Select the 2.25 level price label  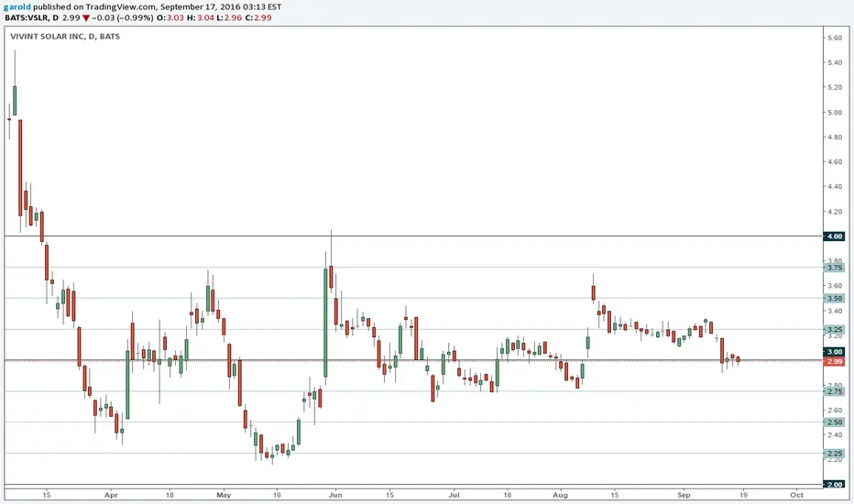tap(835, 454)
